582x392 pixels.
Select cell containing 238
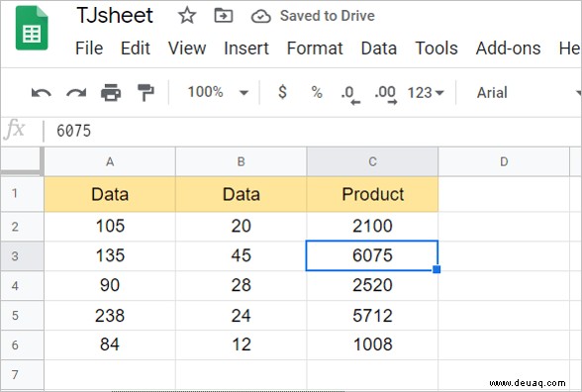click(110, 316)
